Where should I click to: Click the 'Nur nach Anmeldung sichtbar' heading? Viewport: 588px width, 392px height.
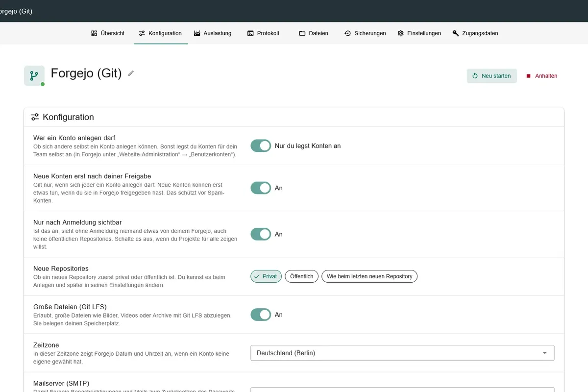pyautogui.click(x=77, y=222)
